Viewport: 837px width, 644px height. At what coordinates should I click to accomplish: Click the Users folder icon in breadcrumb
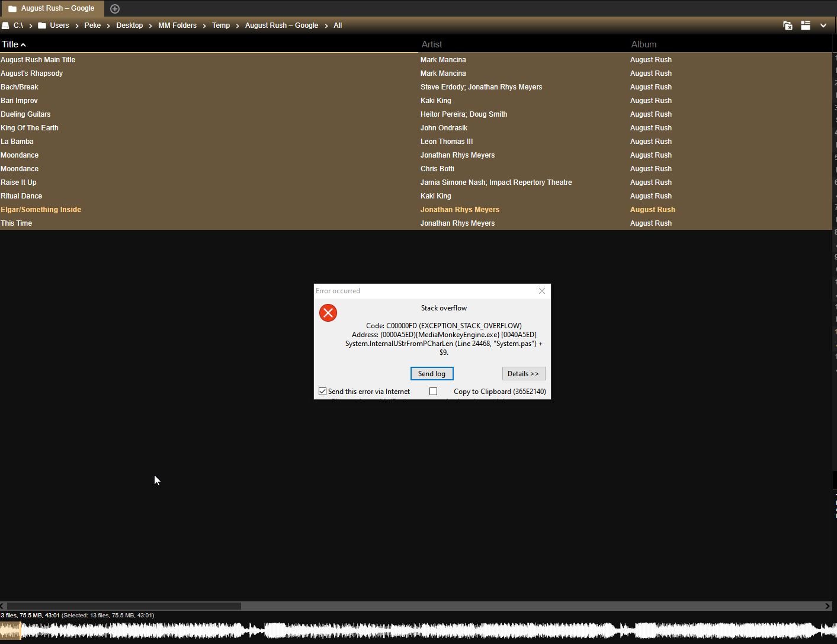42,25
